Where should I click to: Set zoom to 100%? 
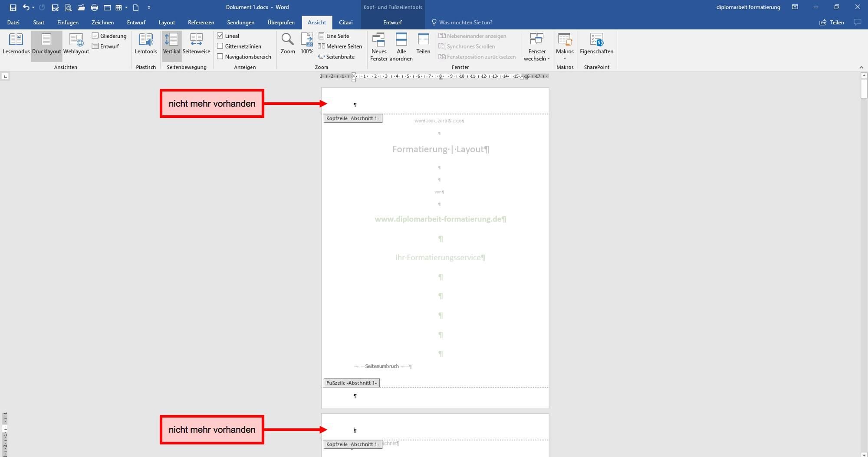(x=307, y=45)
